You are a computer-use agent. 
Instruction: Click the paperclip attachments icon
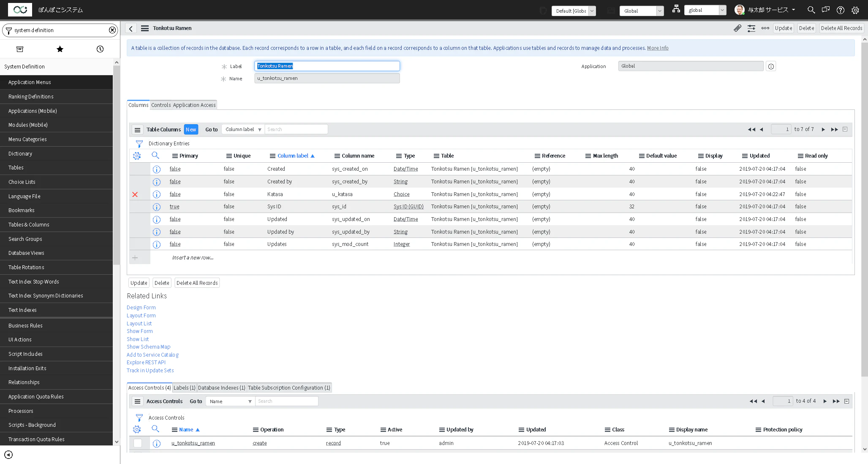[737, 28]
